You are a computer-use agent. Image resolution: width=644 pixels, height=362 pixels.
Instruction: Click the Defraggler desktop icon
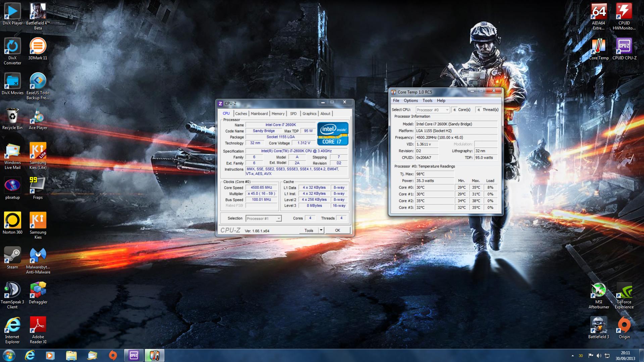(x=38, y=293)
